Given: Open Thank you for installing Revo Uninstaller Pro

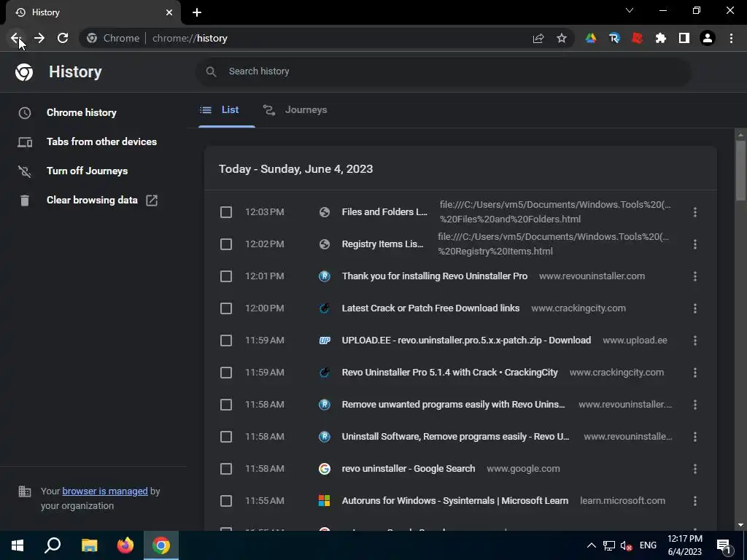Looking at the screenshot, I should [435, 276].
